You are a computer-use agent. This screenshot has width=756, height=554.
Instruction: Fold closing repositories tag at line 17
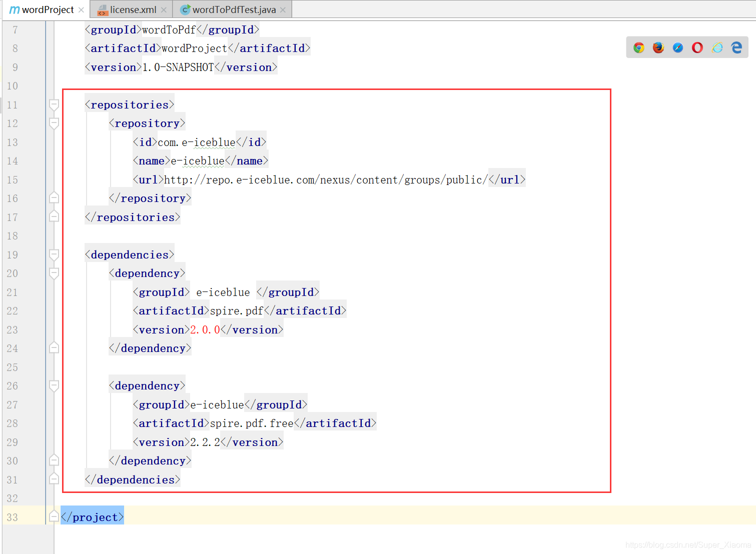(54, 216)
